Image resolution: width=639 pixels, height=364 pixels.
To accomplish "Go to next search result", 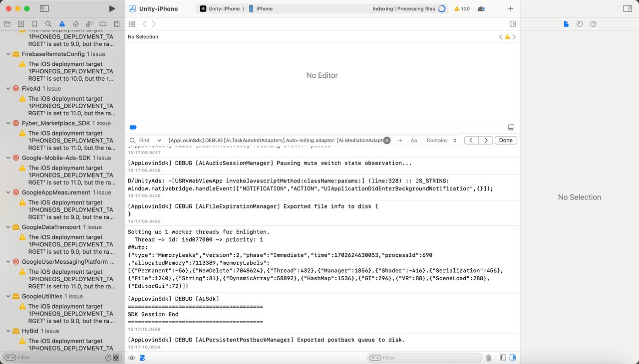I will point(486,141).
